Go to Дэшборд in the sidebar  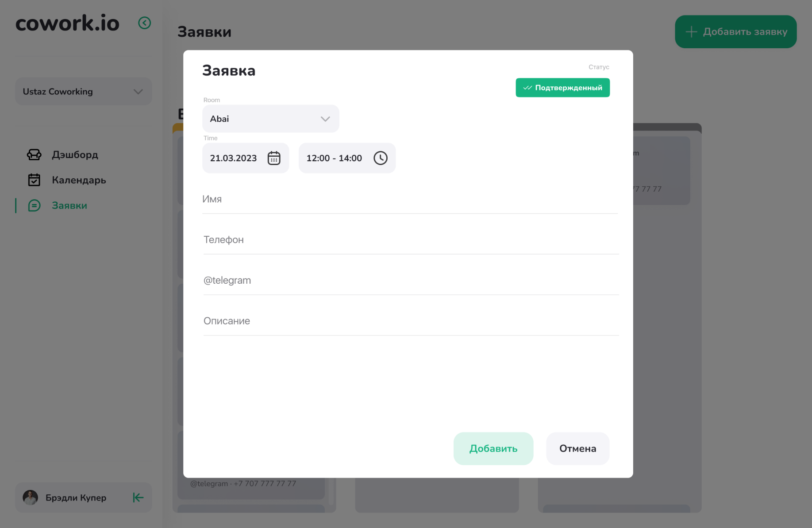[x=75, y=154]
